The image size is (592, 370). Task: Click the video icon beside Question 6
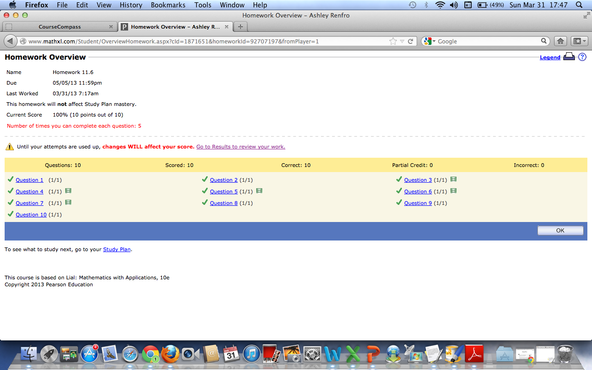[x=453, y=191]
